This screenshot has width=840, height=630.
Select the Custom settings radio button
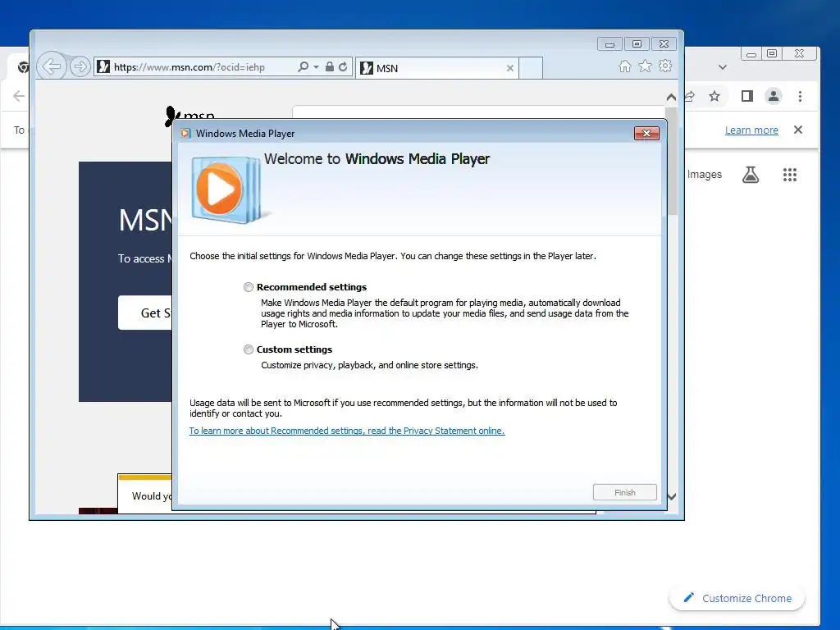(x=248, y=349)
